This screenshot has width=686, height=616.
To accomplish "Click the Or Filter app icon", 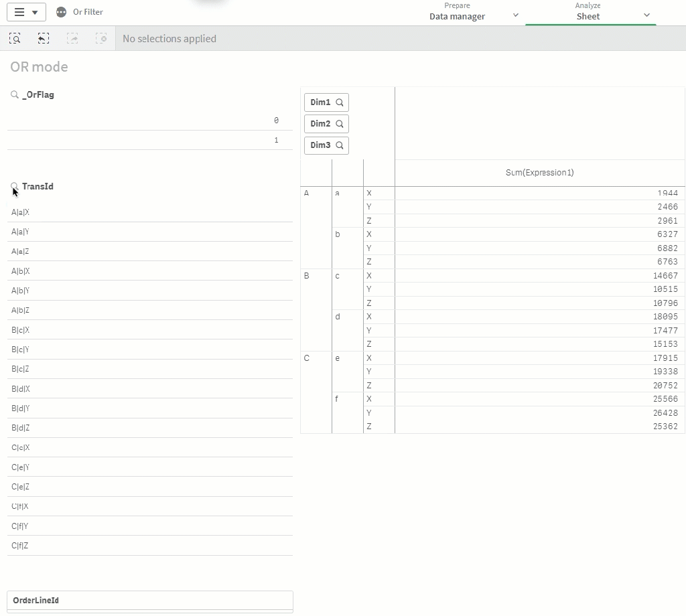I will [x=62, y=12].
